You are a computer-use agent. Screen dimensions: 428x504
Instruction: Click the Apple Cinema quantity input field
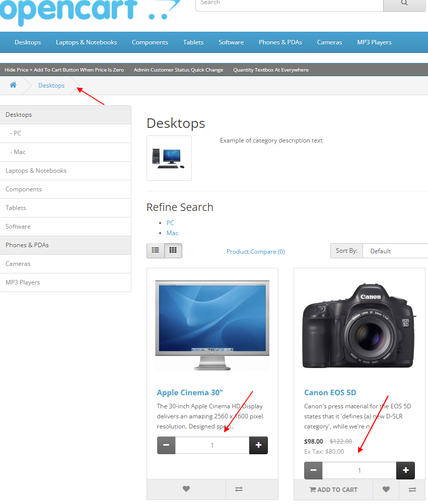coord(212,445)
